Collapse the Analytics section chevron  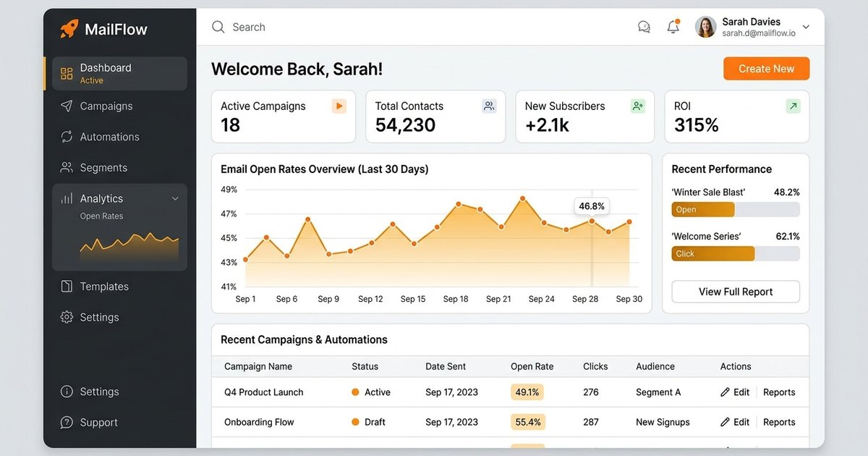175,198
